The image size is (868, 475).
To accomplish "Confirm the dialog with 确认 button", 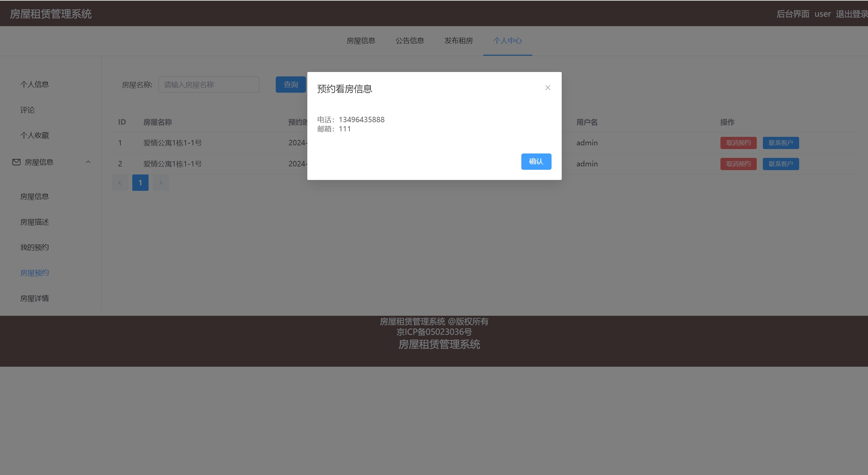I will coord(536,161).
